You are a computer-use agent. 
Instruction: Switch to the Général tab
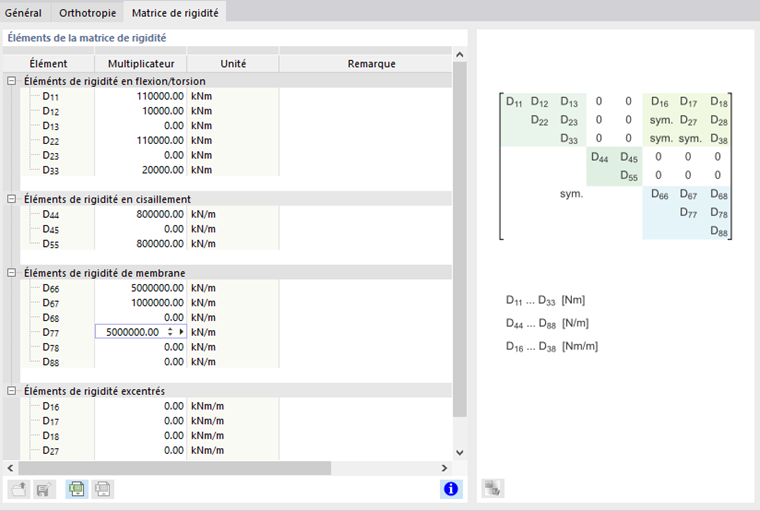[x=23, y=13]
